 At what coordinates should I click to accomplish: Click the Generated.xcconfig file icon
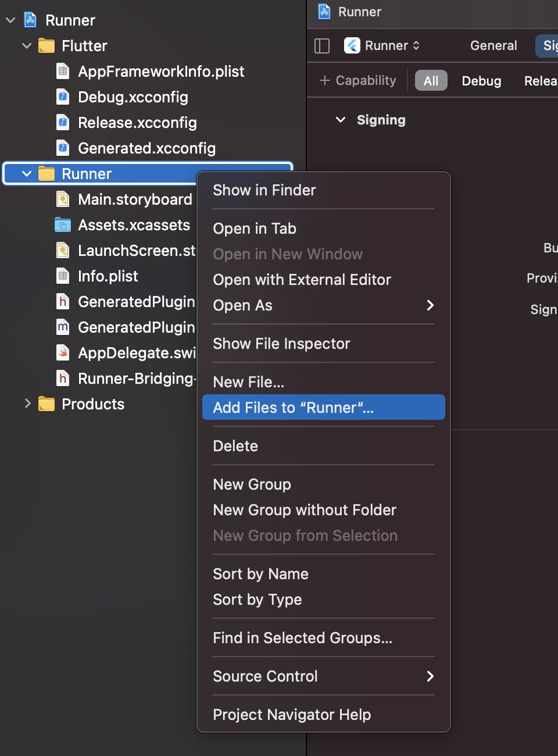(63, 148)
